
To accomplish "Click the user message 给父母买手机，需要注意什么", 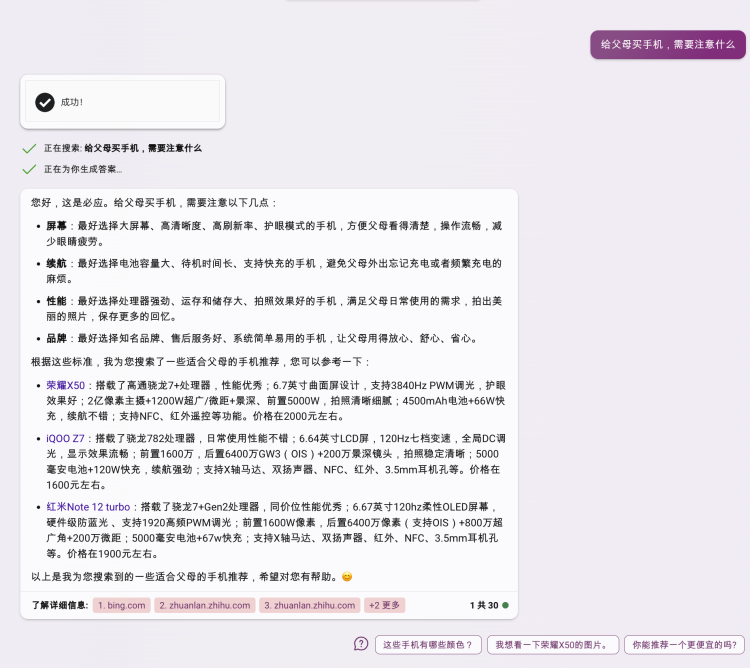I will pos(668,44).
